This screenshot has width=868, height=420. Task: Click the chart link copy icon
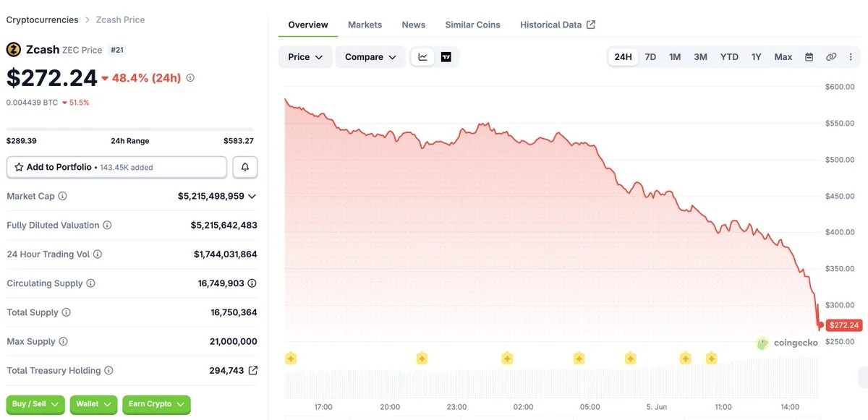tap(831, 57)
